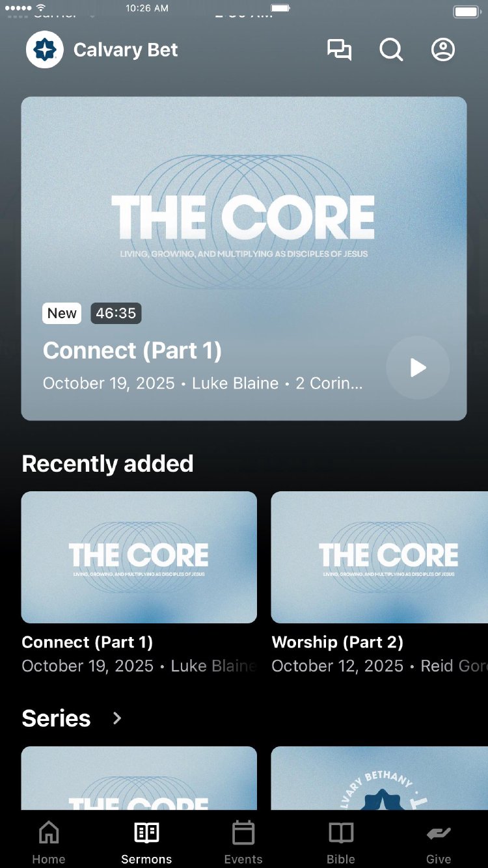Open the Bible tab icon
The height and width of the screenshot is (868, 488).
[341, 833]
